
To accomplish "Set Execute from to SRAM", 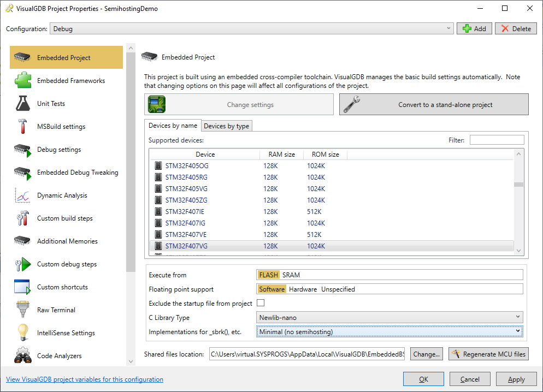I will pyautogui.click(x=291, y=275).
